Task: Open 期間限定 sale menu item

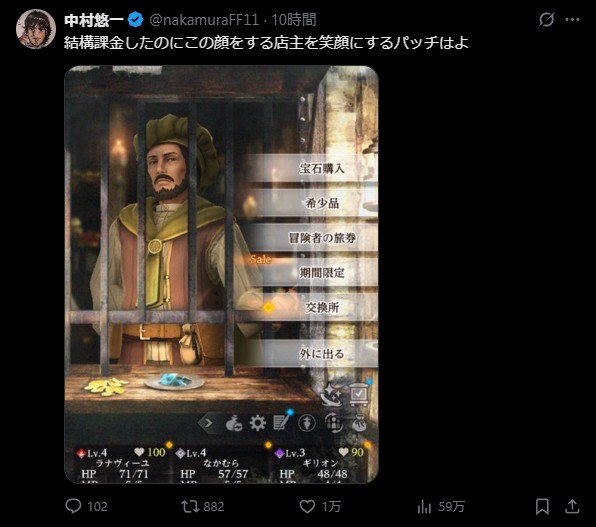Action: (x=322, y=273)
